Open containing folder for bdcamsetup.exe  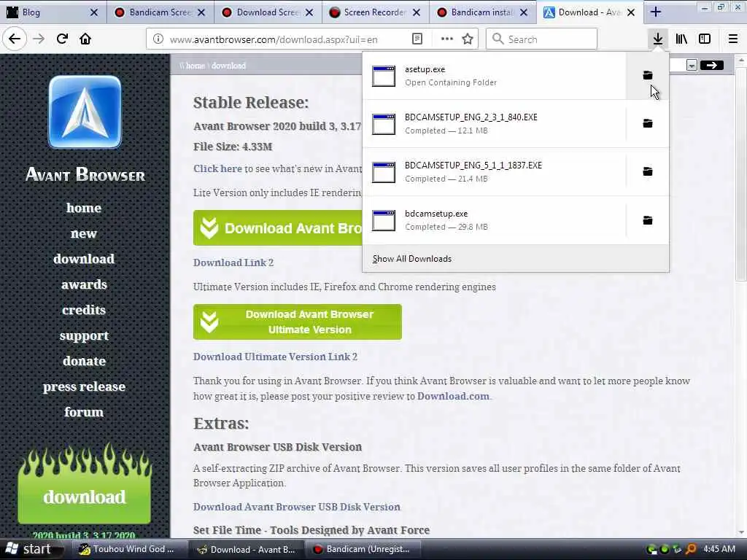coord(648,220)
